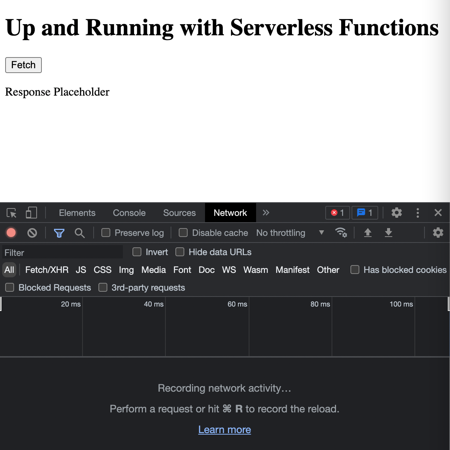Open the Sources tab

coord(179,213)
